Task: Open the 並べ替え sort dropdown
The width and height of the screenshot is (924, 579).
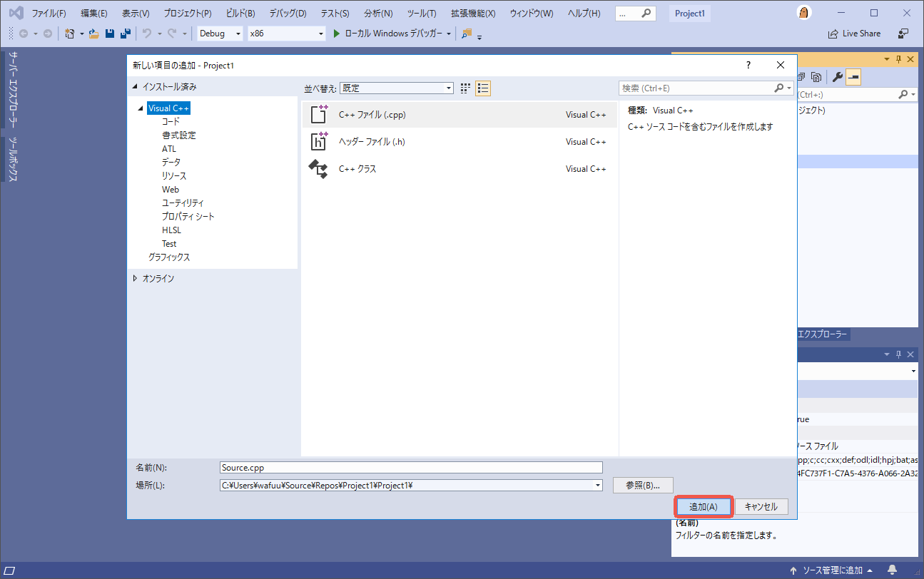Action: coord(397,88)
